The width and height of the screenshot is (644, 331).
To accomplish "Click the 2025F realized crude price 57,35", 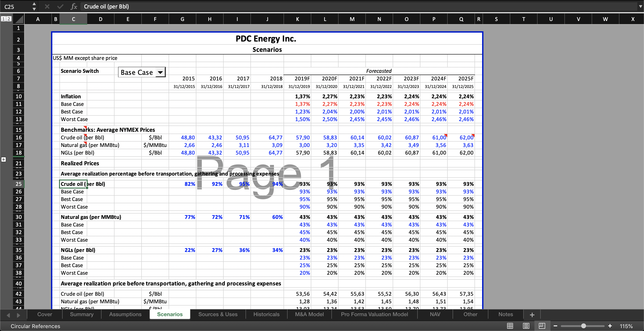I will 461,294.
